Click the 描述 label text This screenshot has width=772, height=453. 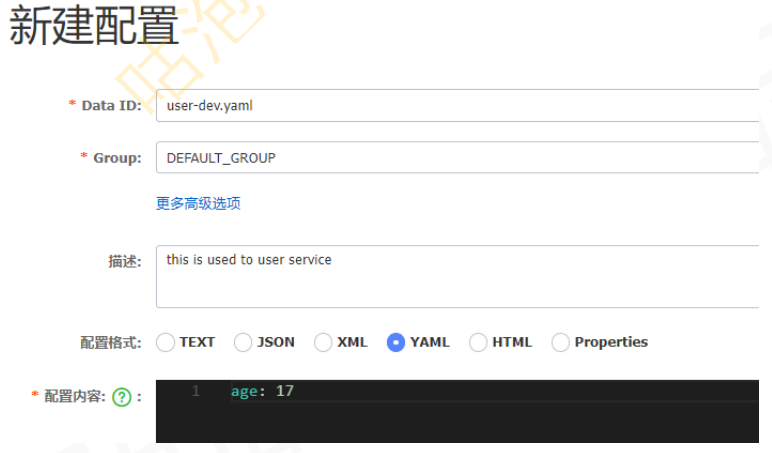click(x=125, y=260)
